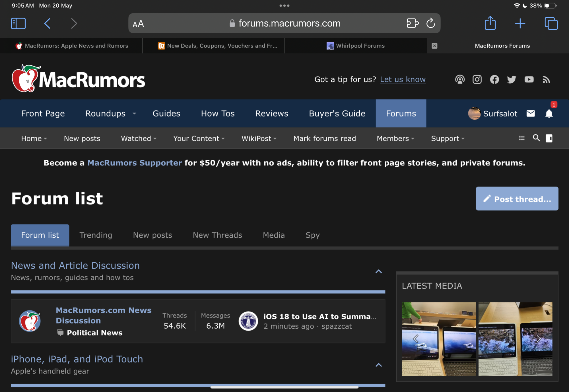The height and width of the screenshot is (392, 569).
Task: Toggle the Safari sidebar icon
Action: coord(18,23)
